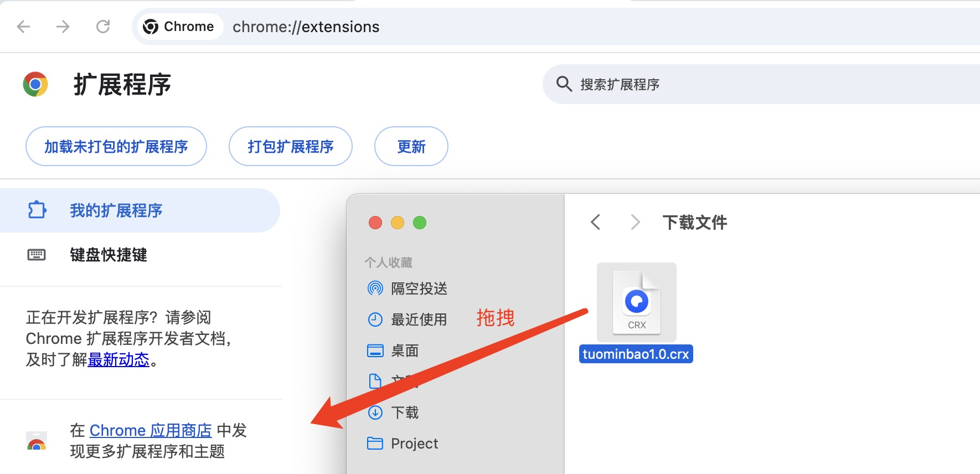Click the browser forward arrow

[x=63, y=27]
